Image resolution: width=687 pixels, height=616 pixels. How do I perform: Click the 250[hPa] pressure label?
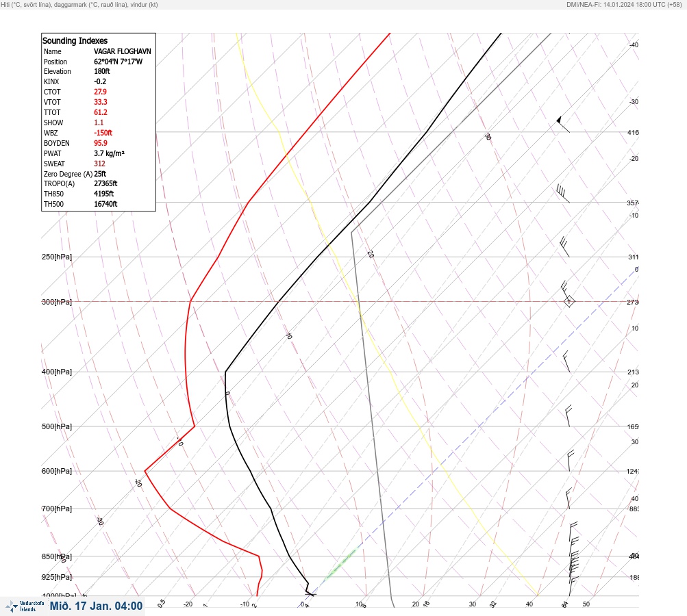[x=57, y=257]
